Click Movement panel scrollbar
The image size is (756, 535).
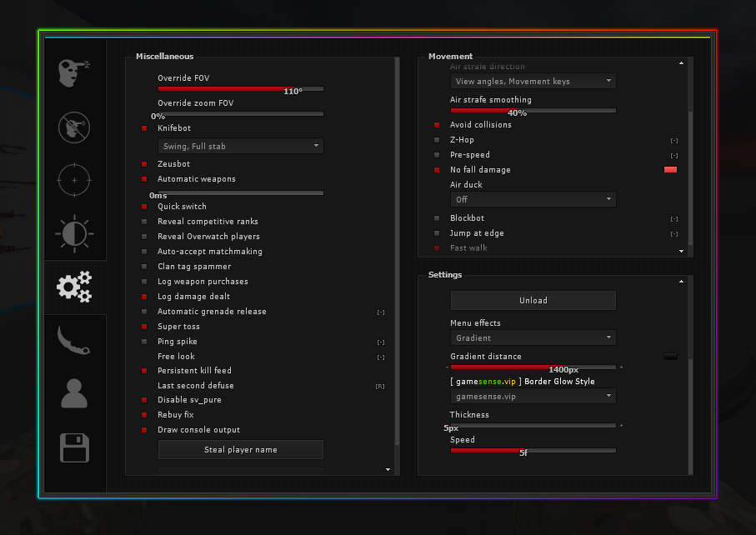(690, 178)
